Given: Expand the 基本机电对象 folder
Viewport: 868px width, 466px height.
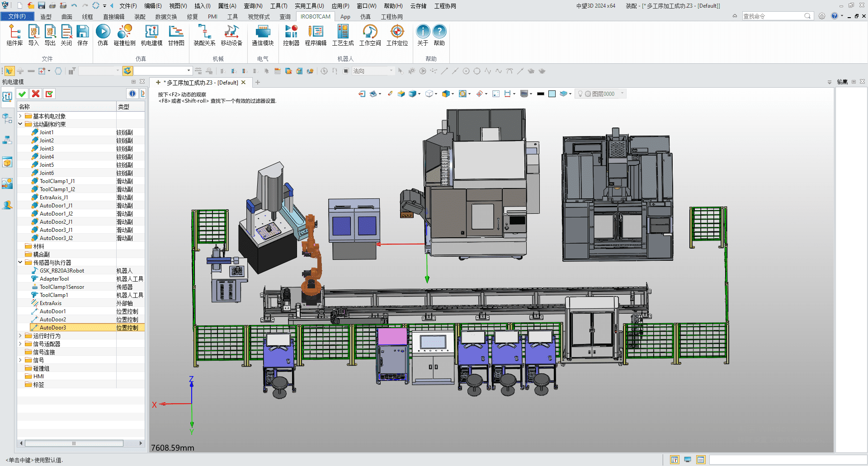Looking at the screenshot, I should tap(20, 116).
